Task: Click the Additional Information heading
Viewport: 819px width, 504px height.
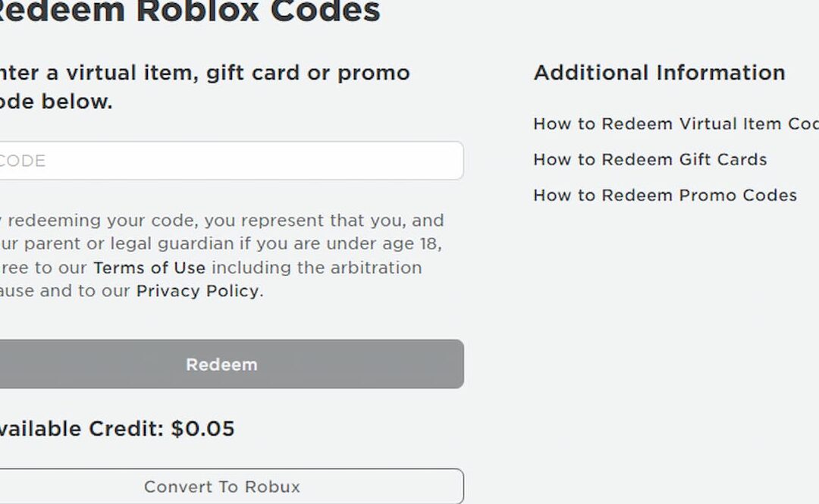Action: (x=659, y=72)
